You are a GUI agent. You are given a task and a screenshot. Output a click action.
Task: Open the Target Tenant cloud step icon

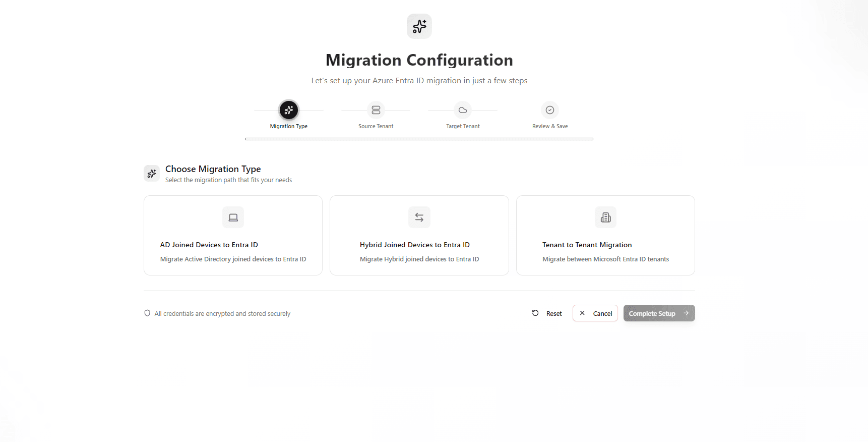click(463, 110)
